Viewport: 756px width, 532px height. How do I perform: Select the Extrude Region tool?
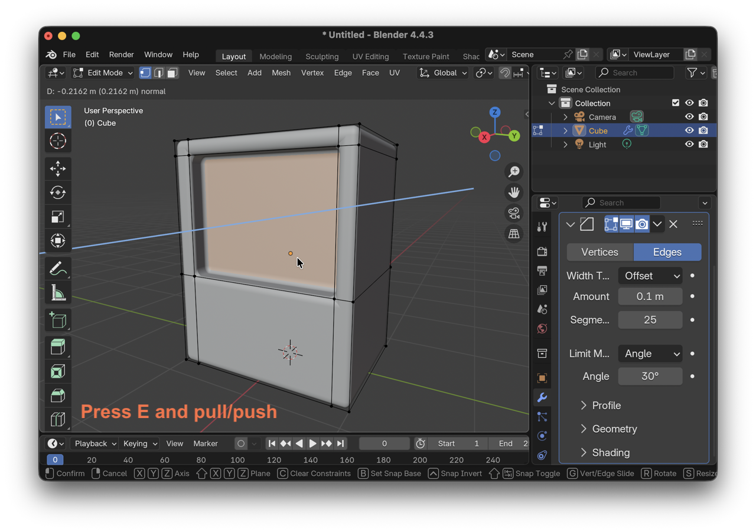click(57, 347)
